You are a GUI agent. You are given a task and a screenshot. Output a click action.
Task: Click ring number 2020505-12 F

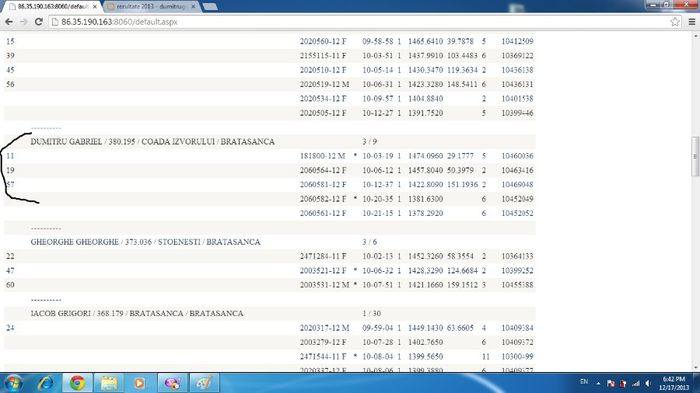pos(323,113)
